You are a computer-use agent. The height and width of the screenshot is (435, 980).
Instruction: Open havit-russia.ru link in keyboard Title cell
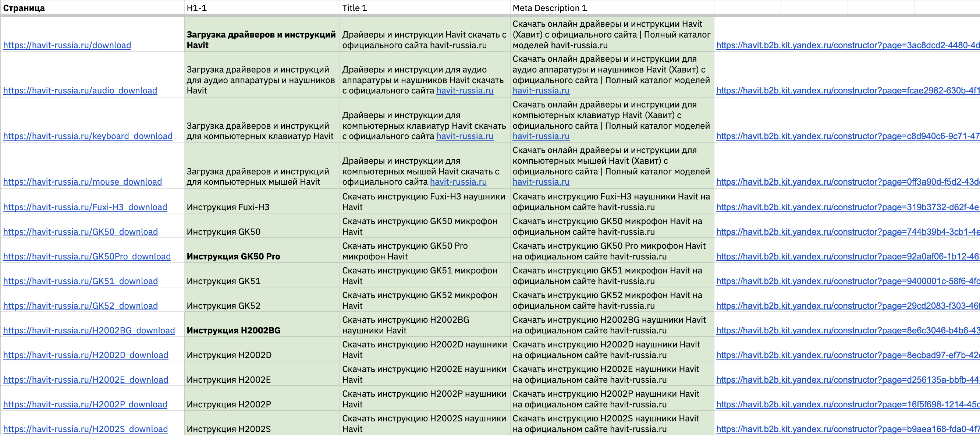tap(465, 136)
